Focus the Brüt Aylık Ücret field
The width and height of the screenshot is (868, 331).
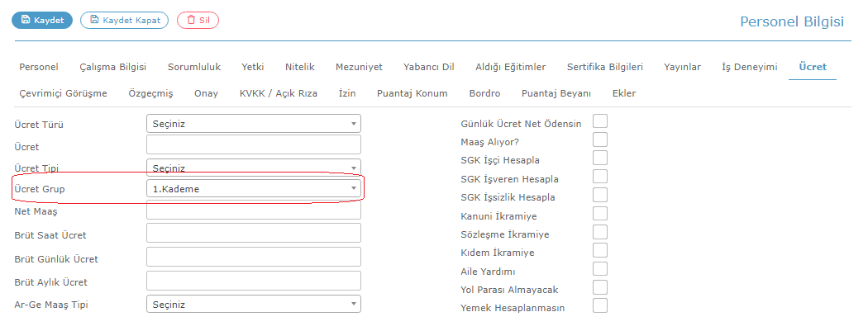click(254, 281)
